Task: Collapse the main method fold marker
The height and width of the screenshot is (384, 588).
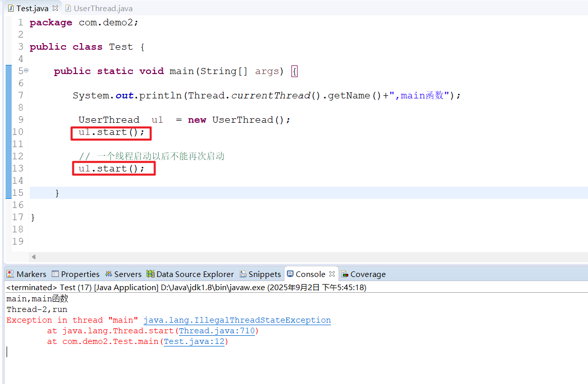Action: pyautogui.click(x=26, y=70)
